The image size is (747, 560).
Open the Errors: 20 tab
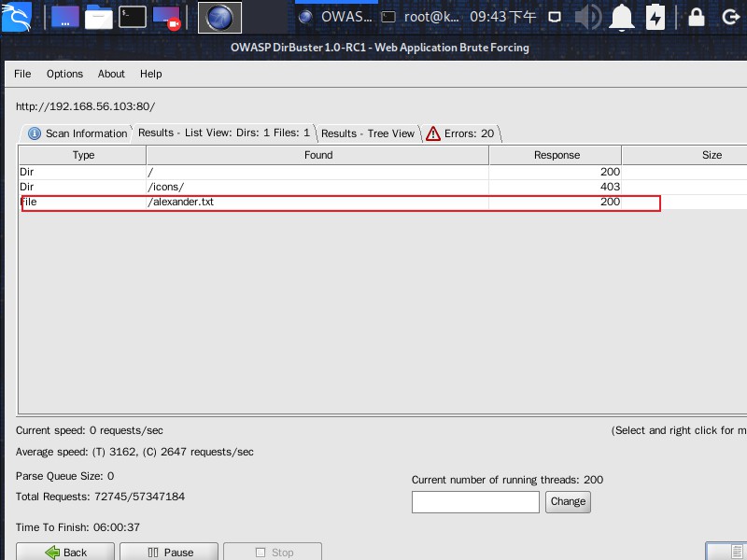(460, 133)
